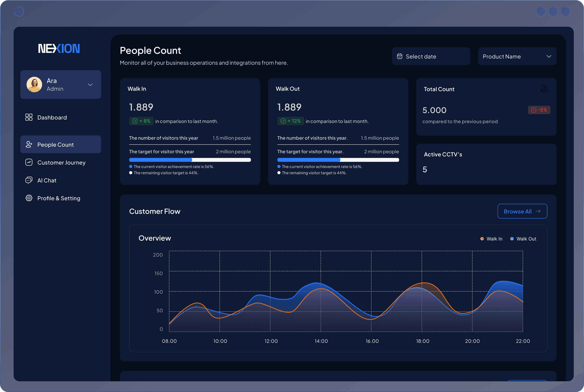Click the NEXION logo

(x=59, y=48)
